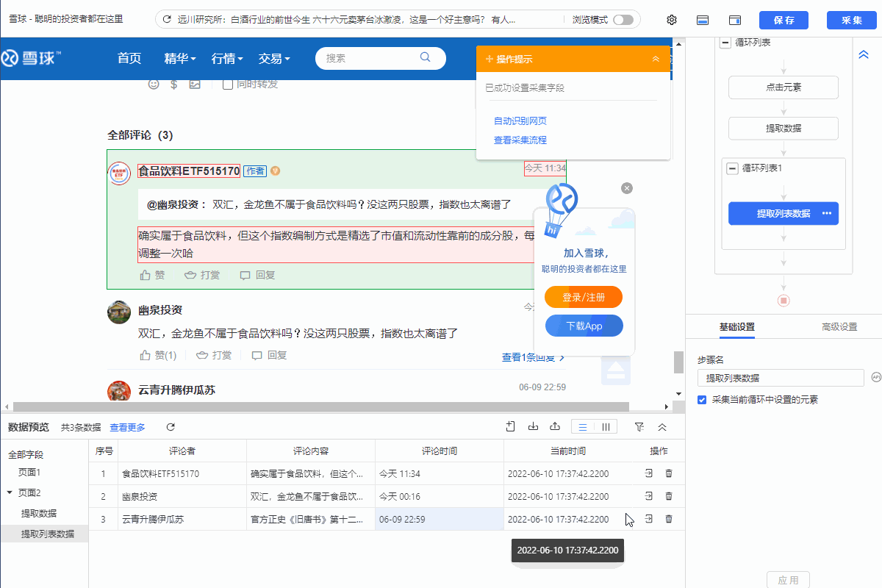
Task: Add a new field icon in data preview
Action: click(511, 426)
